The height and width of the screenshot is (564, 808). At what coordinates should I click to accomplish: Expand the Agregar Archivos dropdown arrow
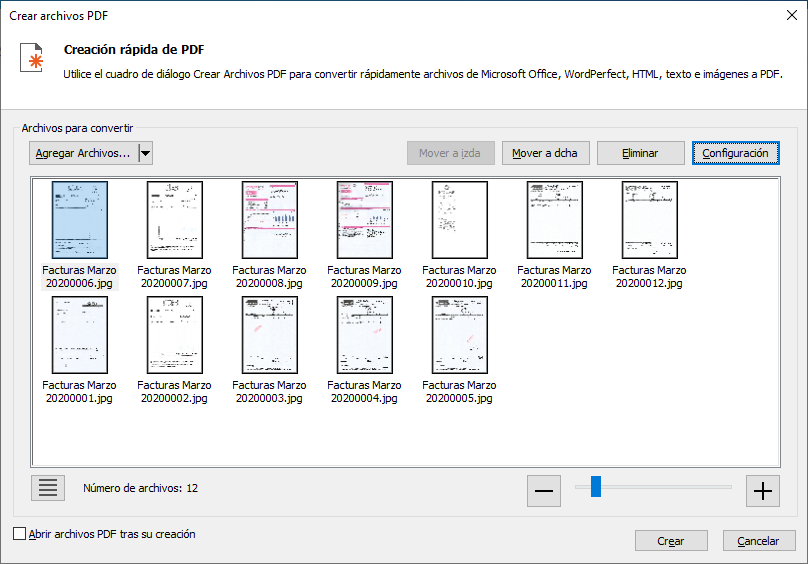[145, 153]
